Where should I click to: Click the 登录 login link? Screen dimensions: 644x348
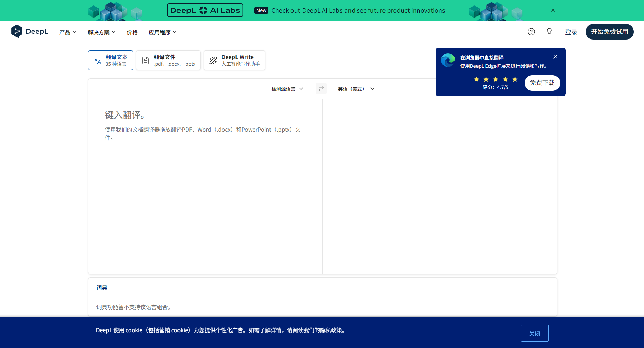click(571, 32)
